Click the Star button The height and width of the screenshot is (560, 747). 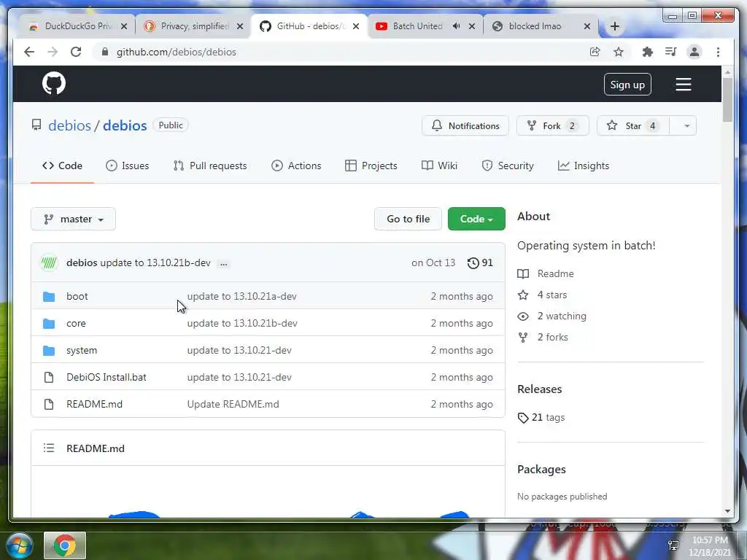[633, 125]
